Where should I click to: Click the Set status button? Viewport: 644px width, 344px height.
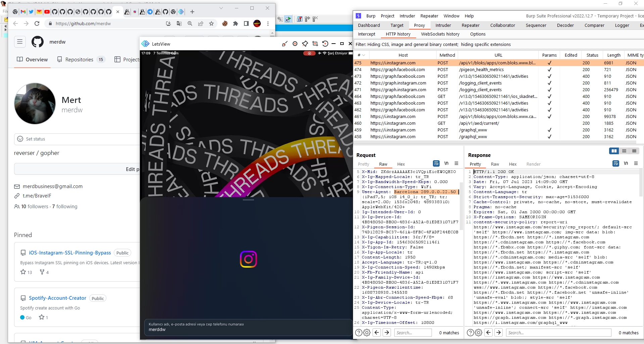point(77,139)
